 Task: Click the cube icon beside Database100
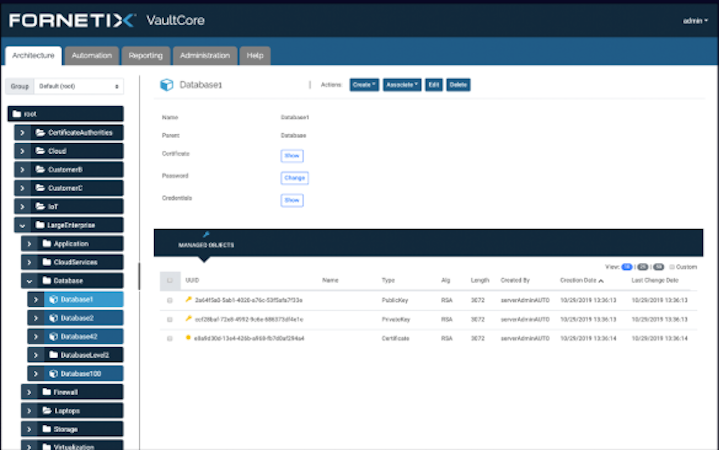pos(54,373)
